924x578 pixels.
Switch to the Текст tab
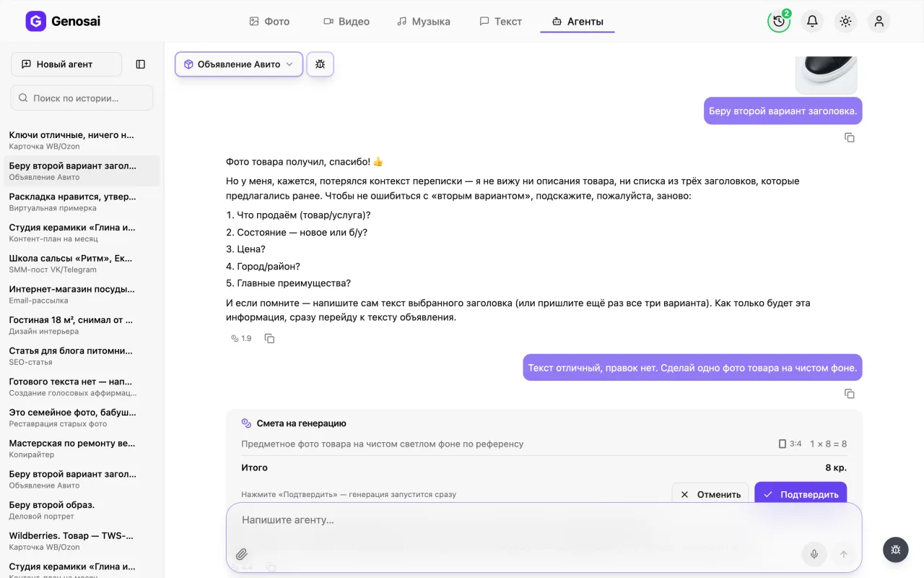click(x=500, y=22)
